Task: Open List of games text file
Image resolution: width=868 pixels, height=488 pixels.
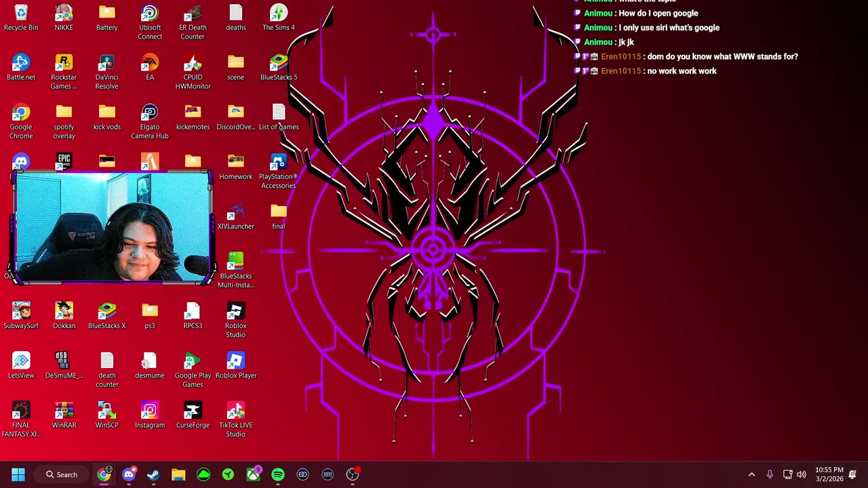Action: [x=279, y=117]
